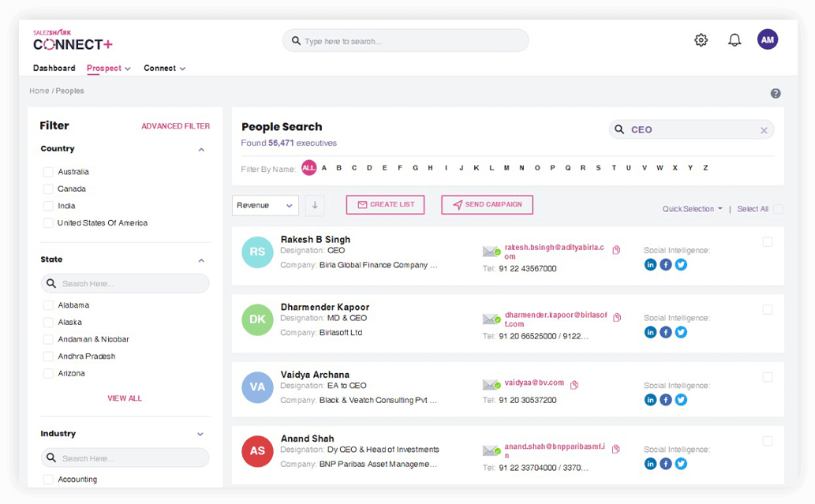Select Dharmender Kapoor's row checkbox
Viewport: 815px width, 504px height.
[768, 310]
